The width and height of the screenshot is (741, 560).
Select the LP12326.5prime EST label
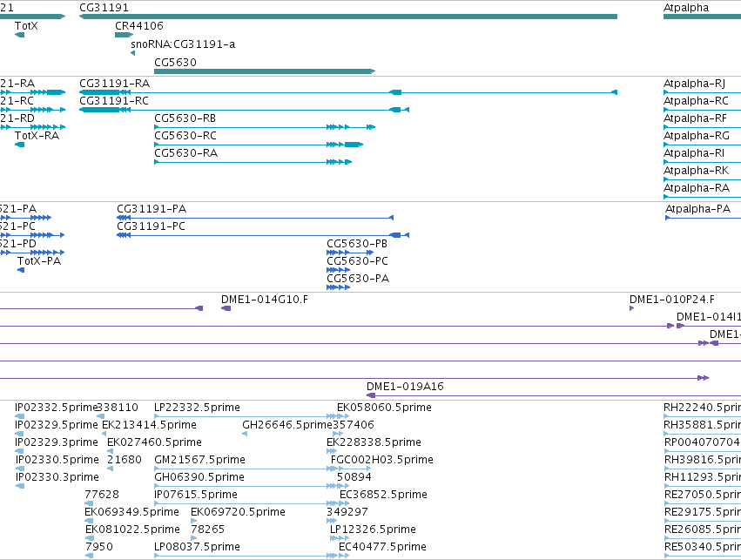point(373,530)
